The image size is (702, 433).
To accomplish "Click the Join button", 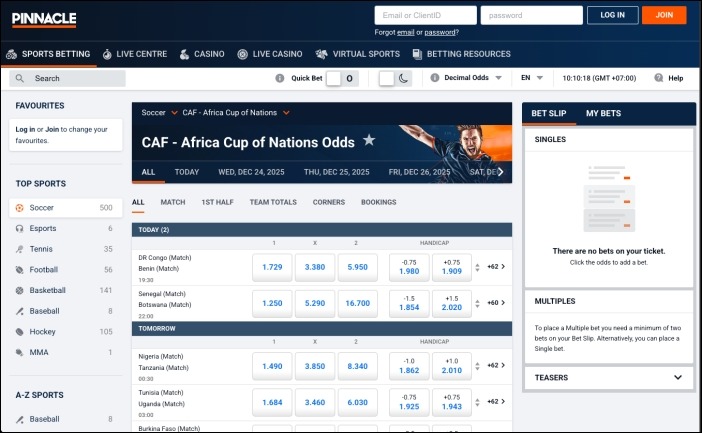I will 664,15.
